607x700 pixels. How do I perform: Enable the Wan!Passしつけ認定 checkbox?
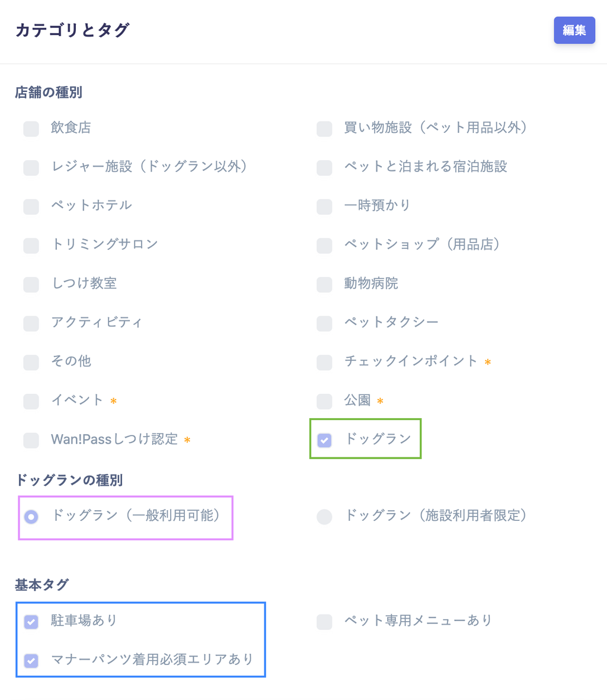(31, 440)
